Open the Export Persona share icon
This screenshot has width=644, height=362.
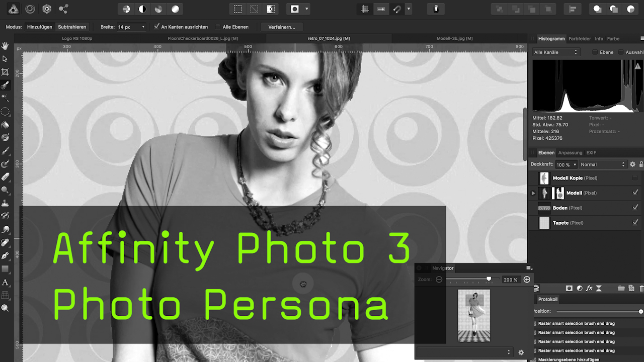(x=63, y=9)
